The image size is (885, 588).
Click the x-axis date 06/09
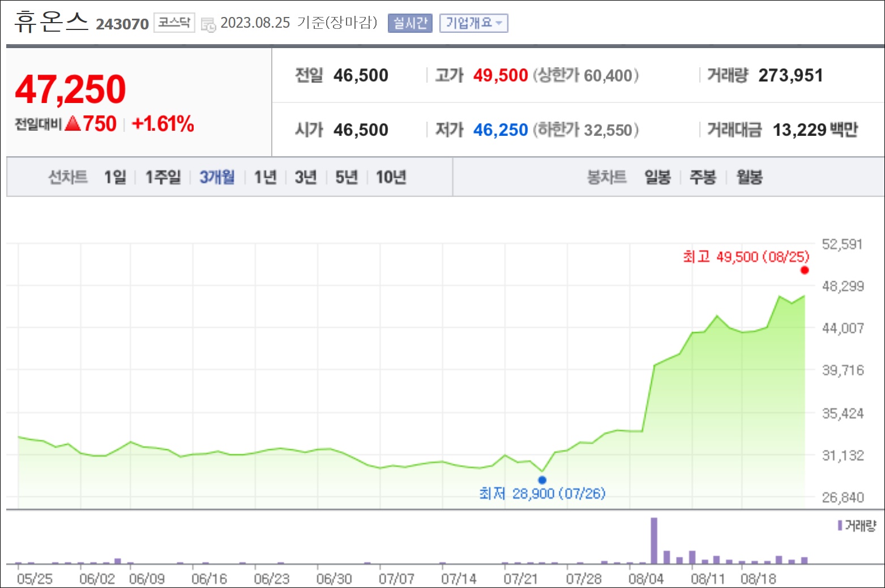(147, 579)
